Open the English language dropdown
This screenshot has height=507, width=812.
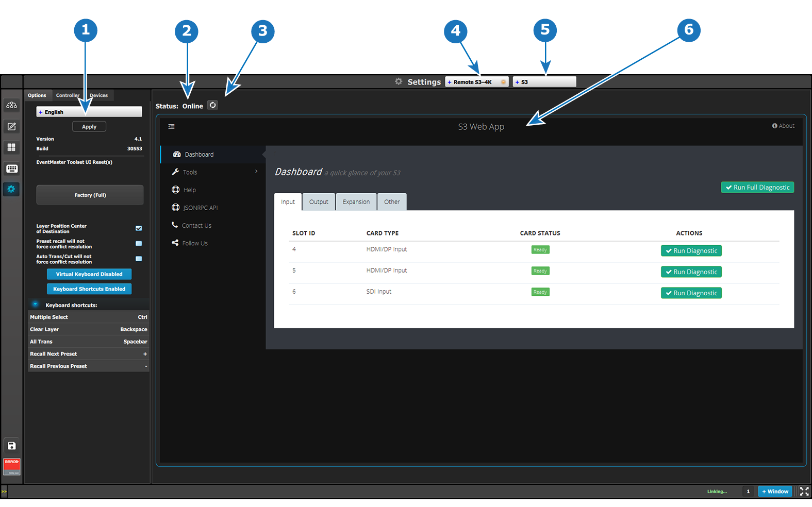(x=89, y=112)
